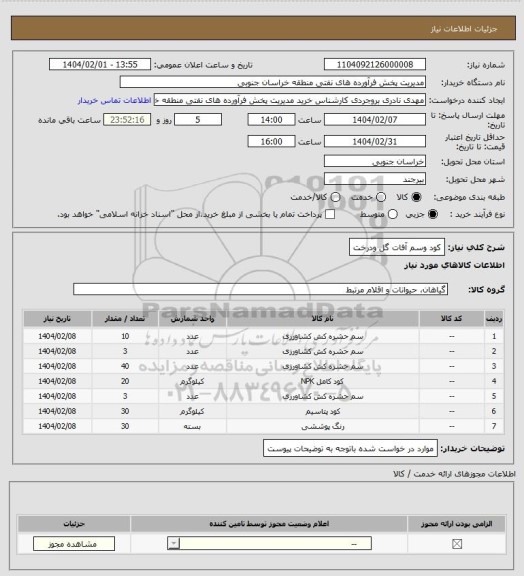Image resolution: width=524 pixels, height=576 pixels.
Task: Click the تاریخ نیاز column header
Action: [57, 319]
